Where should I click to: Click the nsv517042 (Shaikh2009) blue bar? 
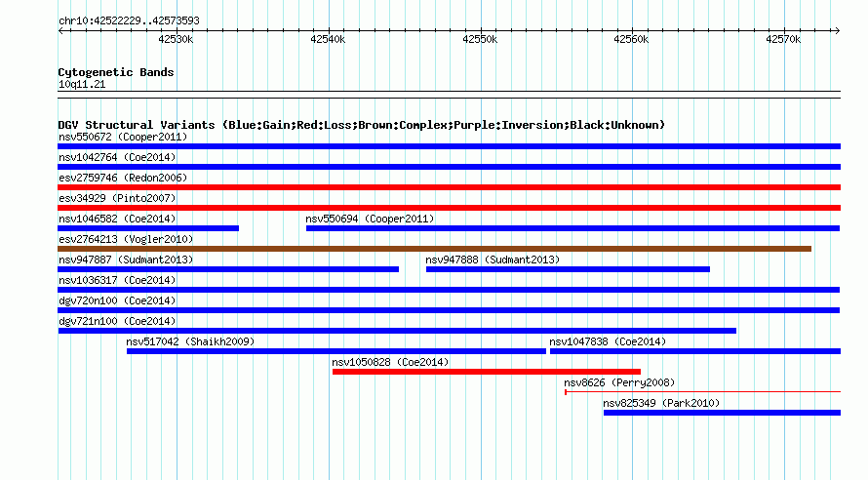[336, 351]
